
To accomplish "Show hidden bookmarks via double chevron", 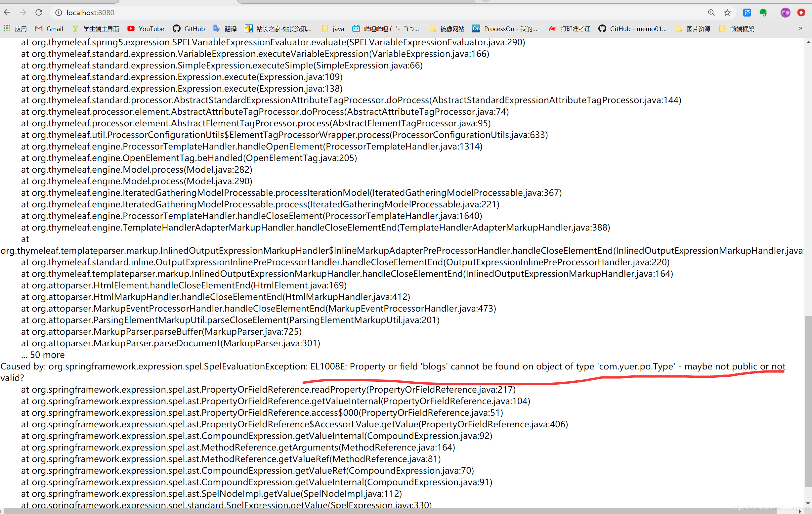I will click(800, 28).
